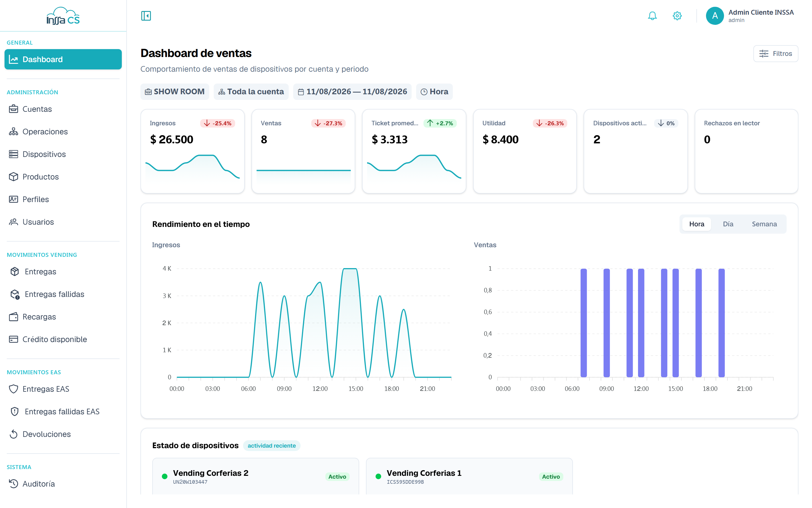Open Operaciones in the sidebar
The height and width of the screenshot is (508, 812).
[x=63, y=132]
